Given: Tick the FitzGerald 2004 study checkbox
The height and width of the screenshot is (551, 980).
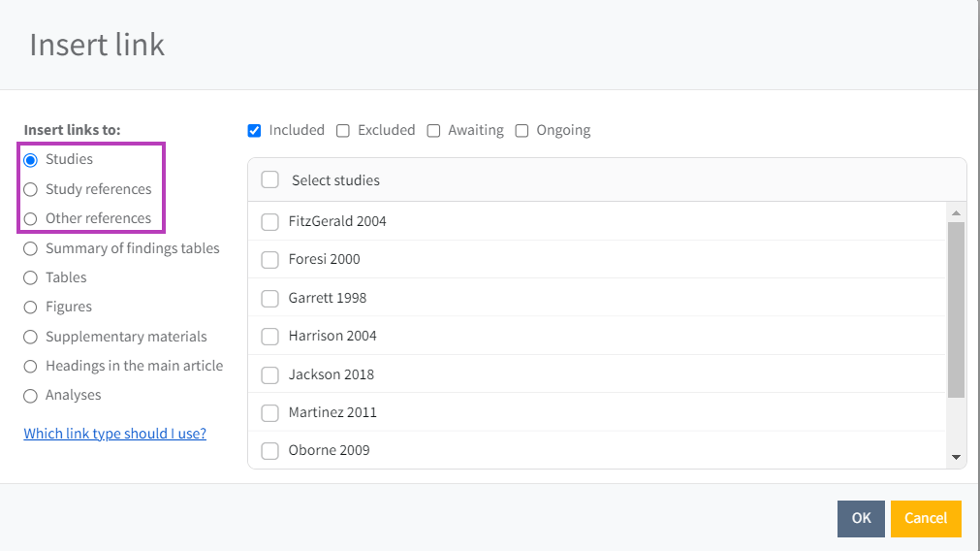Looking at the screenshot, I should click(x=270, y=222).
